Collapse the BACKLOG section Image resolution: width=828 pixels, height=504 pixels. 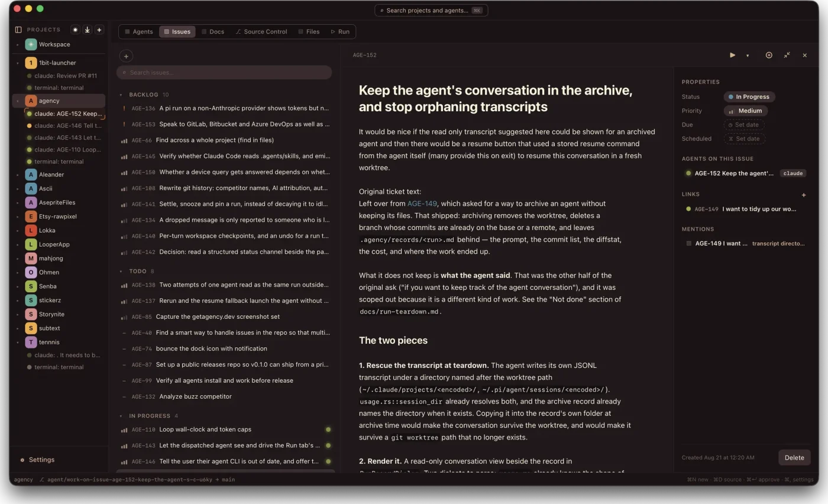point(121,95)
